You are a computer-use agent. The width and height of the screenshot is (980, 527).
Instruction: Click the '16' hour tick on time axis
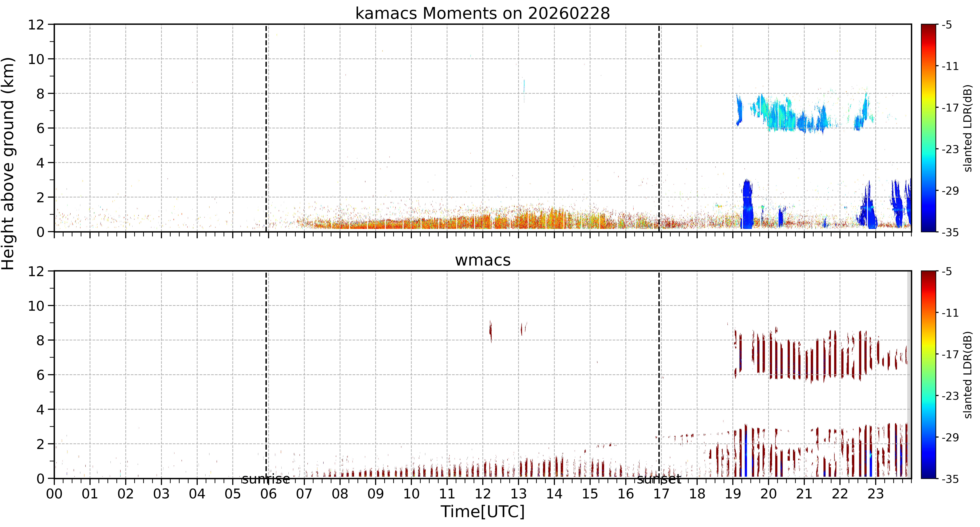pos(626,494)
